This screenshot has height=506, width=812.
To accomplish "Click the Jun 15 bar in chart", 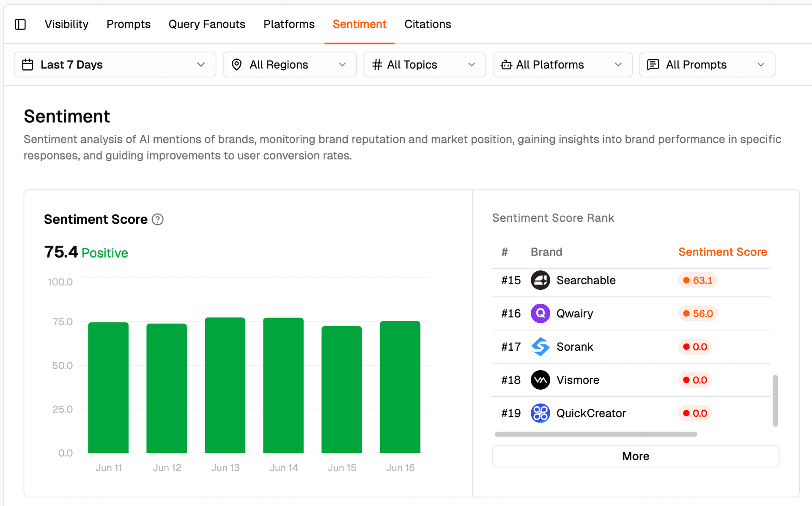I will point(342,389).
